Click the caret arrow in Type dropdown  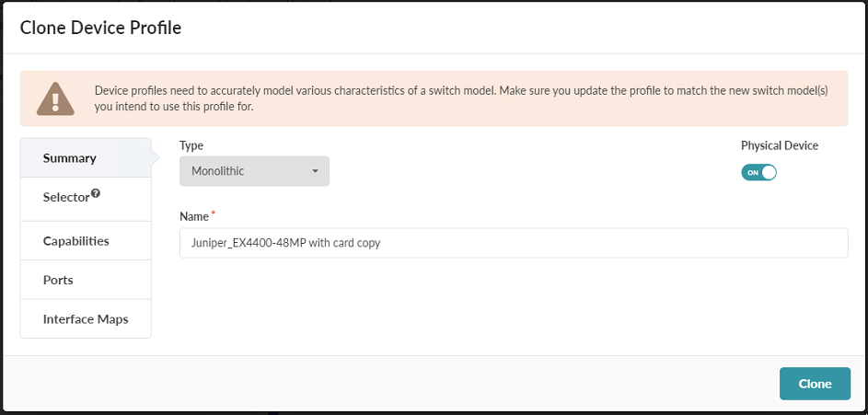[x=315, y=171]
